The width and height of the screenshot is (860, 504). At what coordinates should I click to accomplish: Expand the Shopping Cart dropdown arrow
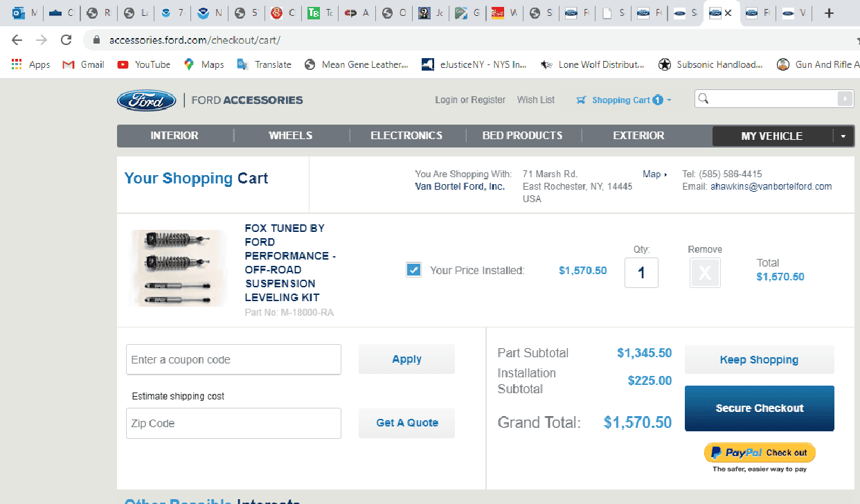(x=669, y=100)
